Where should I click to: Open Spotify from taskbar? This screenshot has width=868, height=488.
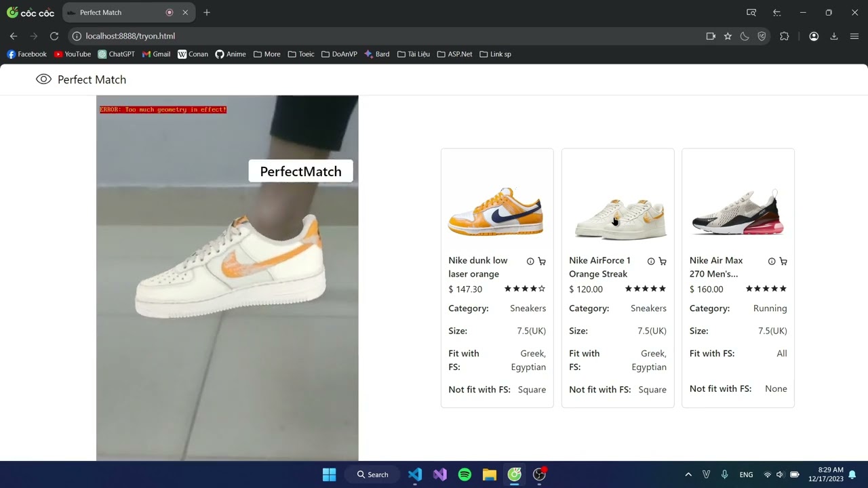[465, 474]
